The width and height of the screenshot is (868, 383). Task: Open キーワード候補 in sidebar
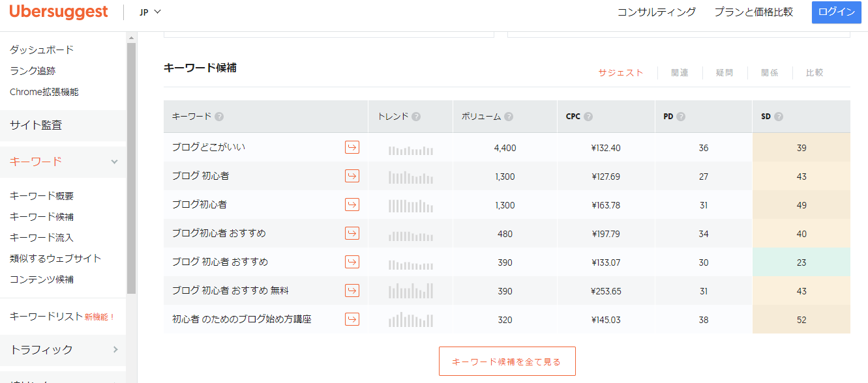42,216
